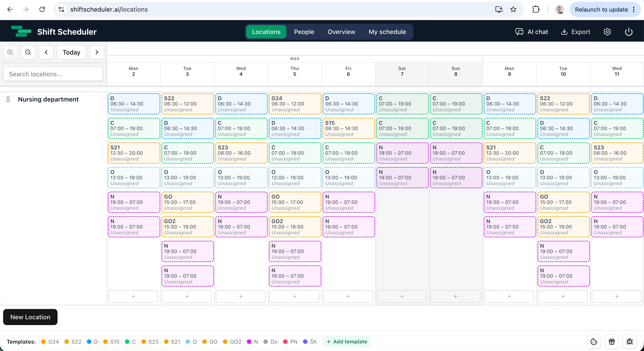Viewport: 644px width, 351px height.
Task: Focus the Search locations field
Action: coord(53,74)
